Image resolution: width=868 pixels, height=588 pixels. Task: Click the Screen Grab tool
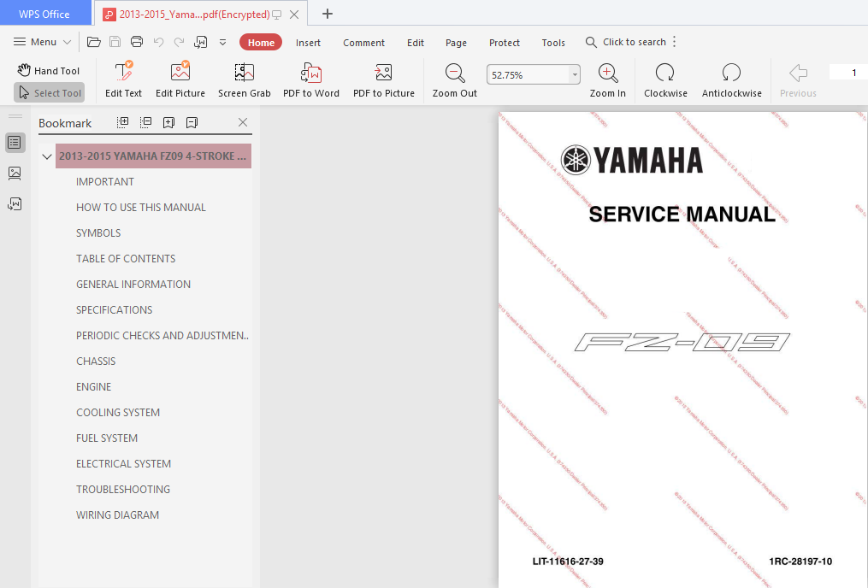[244, 80]
